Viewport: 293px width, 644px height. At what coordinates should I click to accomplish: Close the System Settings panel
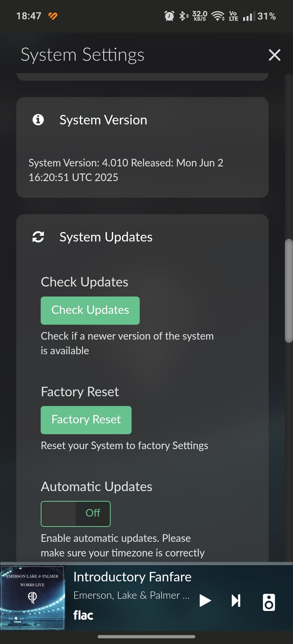click(x=274, y=55)
